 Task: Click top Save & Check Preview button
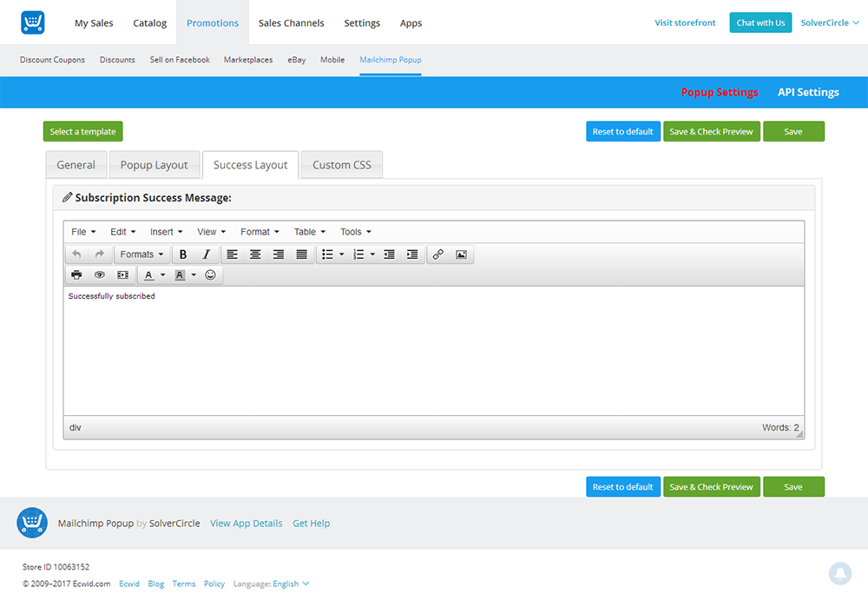[712, 131]
